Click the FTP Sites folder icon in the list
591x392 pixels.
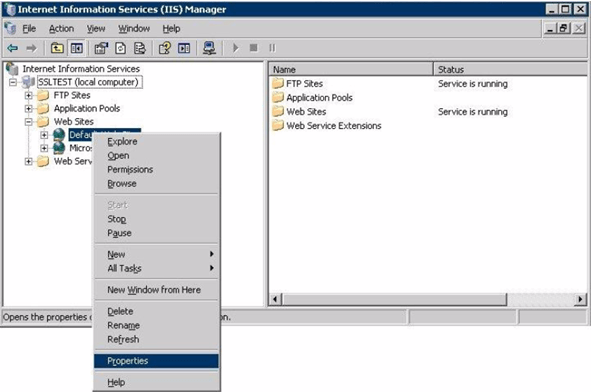tap(278, 83)
